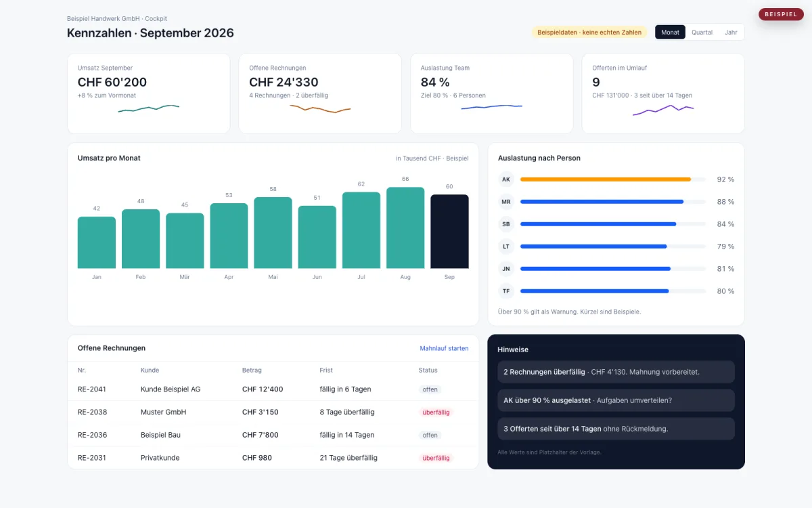Screen dimensions: 812x508
Task: Select the Feb bar in revenue chart
Action: click(x=141, y=239)
